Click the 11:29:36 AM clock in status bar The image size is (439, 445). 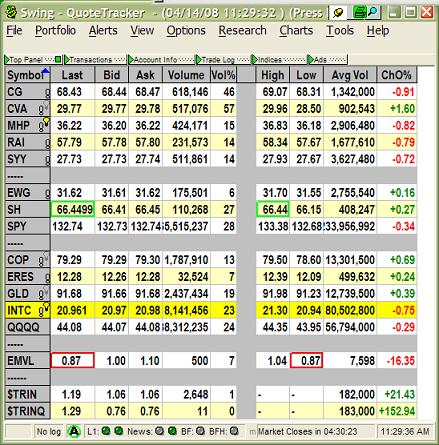(405, 432)
